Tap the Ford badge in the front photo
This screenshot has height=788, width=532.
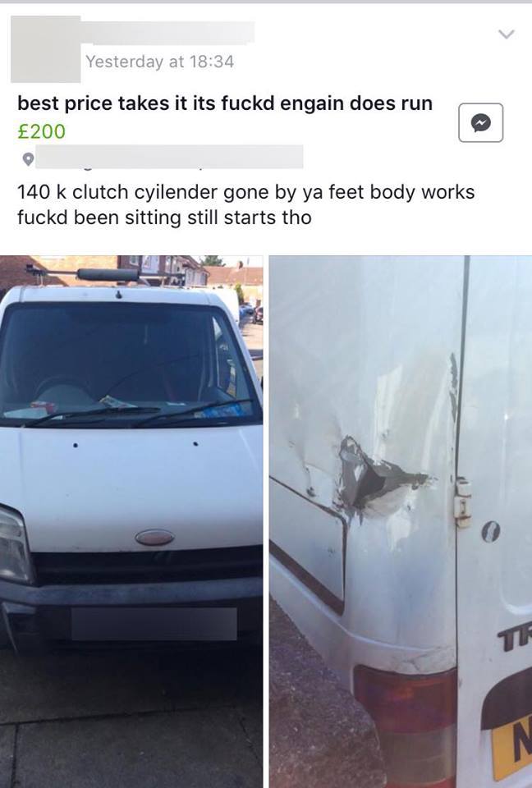tap(155, 537)
